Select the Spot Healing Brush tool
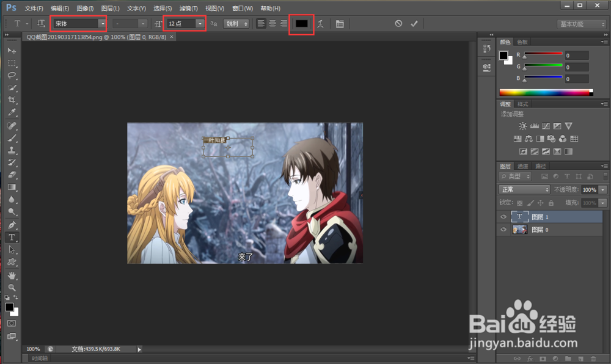This screenshot has height=364, width=611. pyautogui.click(x=12, y=126)
